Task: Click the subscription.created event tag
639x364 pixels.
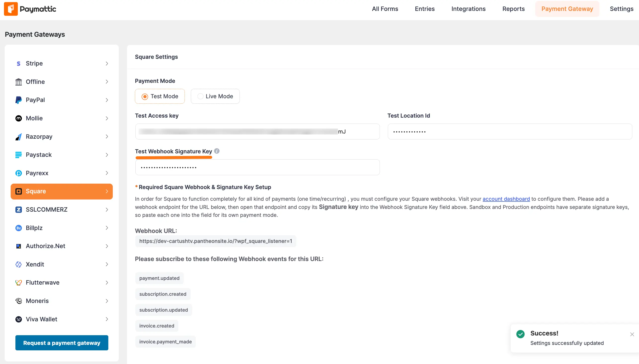Action: (x=163, y=294)
